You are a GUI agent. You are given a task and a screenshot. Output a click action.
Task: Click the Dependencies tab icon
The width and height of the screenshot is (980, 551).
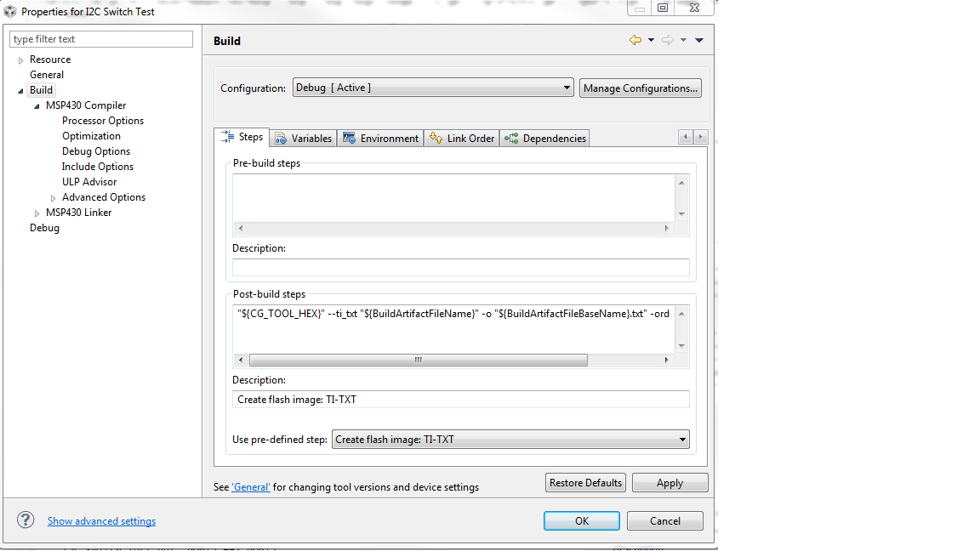click(510, 138)
